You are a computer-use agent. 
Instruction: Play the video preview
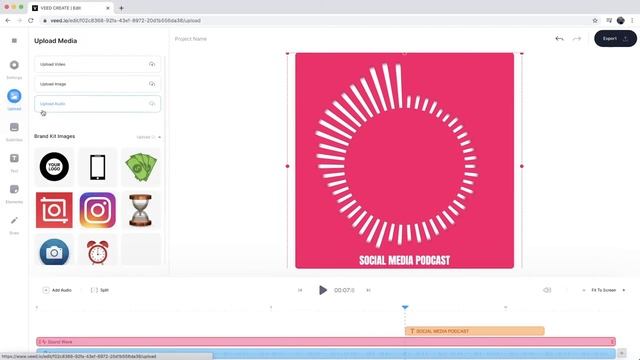click(322, 290)
